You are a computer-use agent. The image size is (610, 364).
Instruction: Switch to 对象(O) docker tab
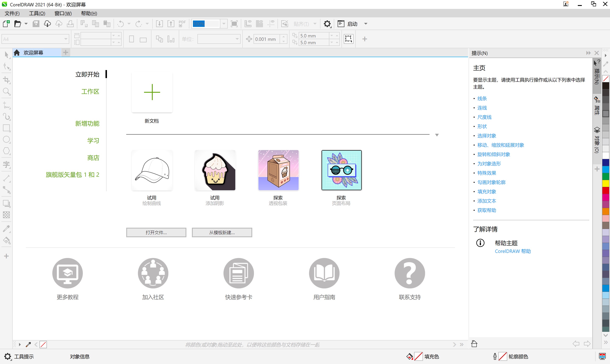(x=597, y=140)
